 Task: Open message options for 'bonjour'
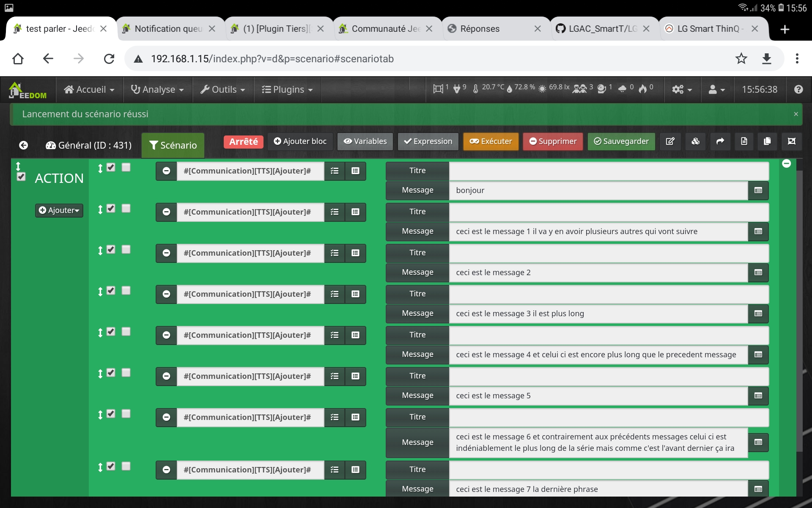pos(758,190)
